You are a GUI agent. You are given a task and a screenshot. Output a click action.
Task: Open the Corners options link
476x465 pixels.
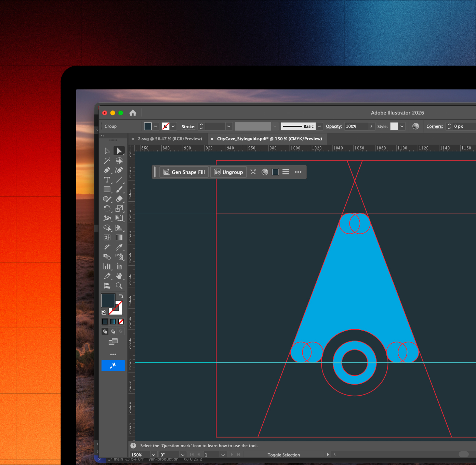(x=435, y=126)
